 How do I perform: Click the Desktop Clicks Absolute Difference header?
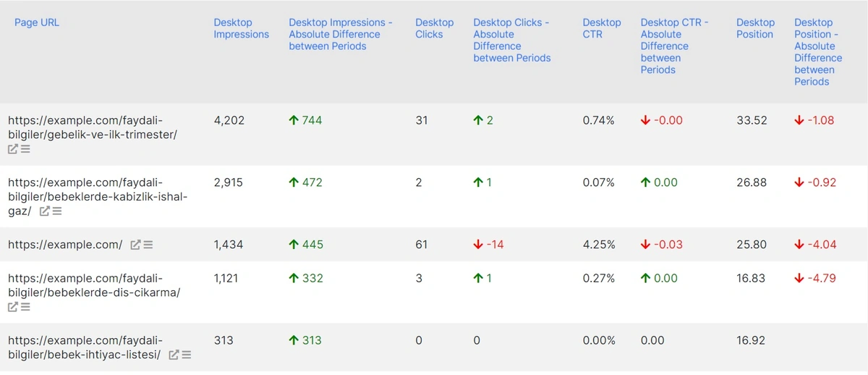pyautogui.click(x=511, y=40)
